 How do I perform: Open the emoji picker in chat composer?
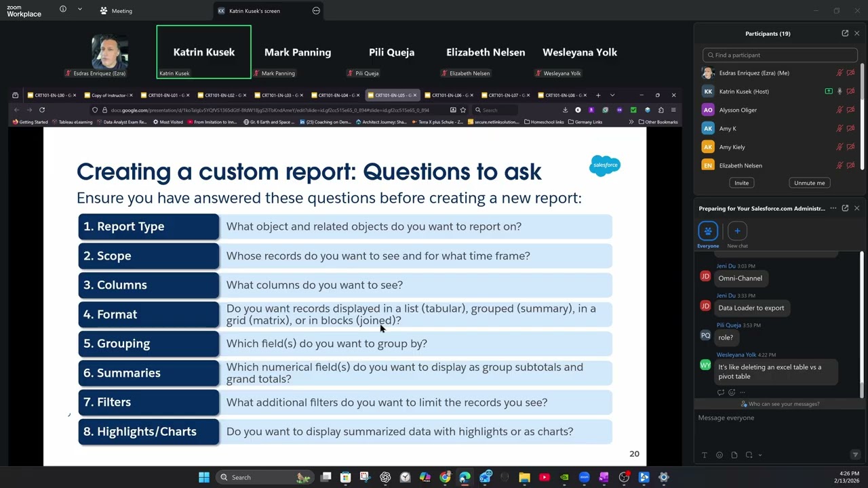point(719,455)
